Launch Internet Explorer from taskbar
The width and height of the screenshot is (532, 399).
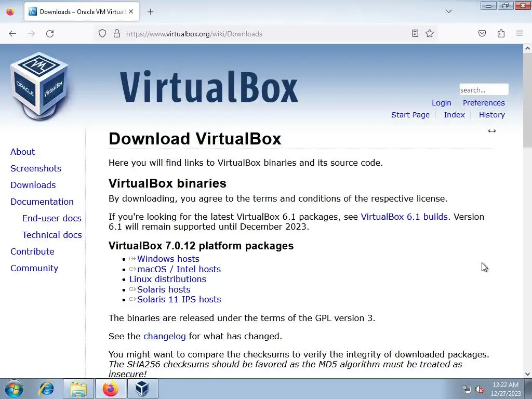coord(46,389)
